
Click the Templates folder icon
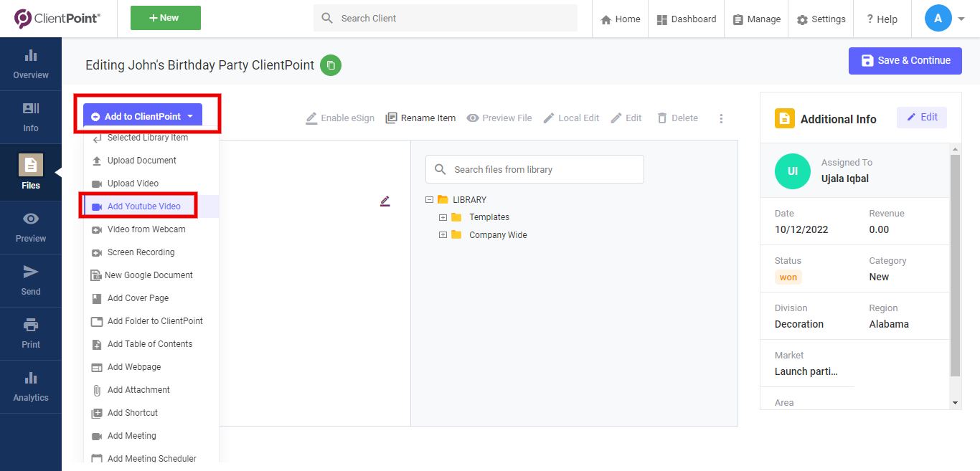click(456, 217)
